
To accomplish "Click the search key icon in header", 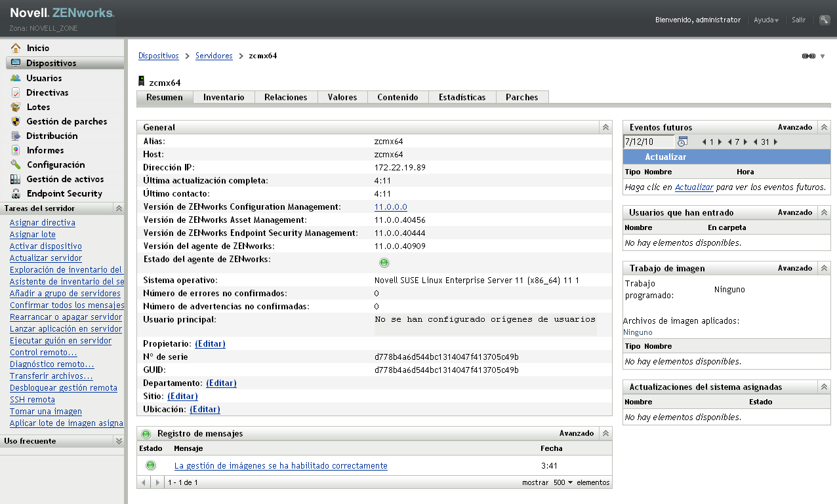I will (825, 20).
